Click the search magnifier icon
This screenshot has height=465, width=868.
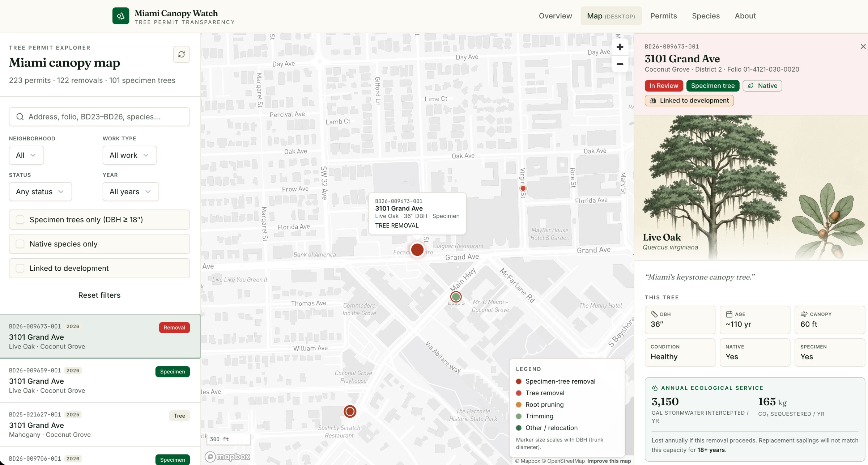tap(20, 117)
